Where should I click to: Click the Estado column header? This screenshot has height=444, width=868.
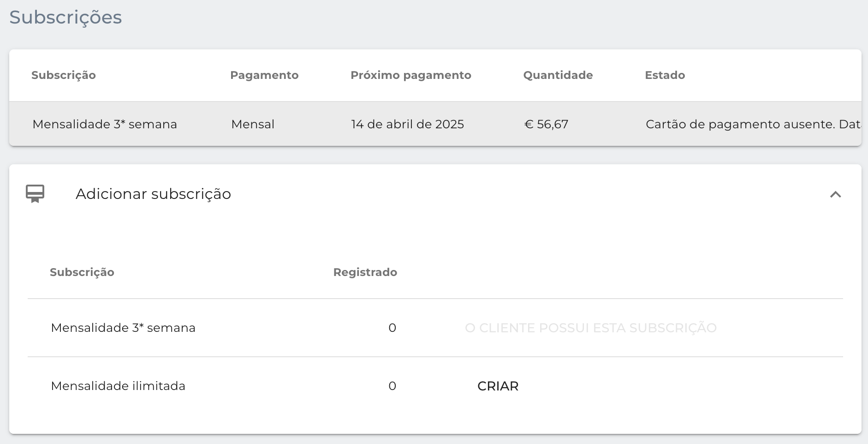click(x=665, y=75)
